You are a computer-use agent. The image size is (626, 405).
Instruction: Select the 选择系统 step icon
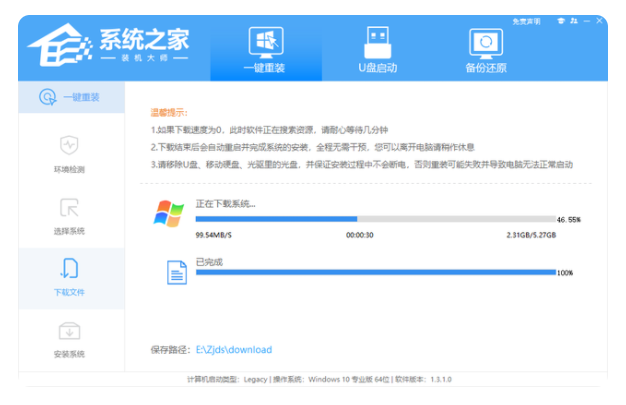(x=69, y=214)
